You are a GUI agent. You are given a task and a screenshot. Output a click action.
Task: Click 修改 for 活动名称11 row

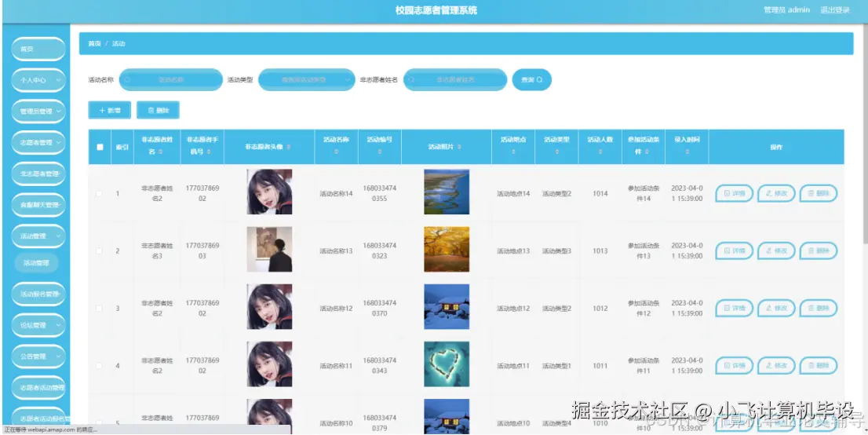(x=776, y=366)
